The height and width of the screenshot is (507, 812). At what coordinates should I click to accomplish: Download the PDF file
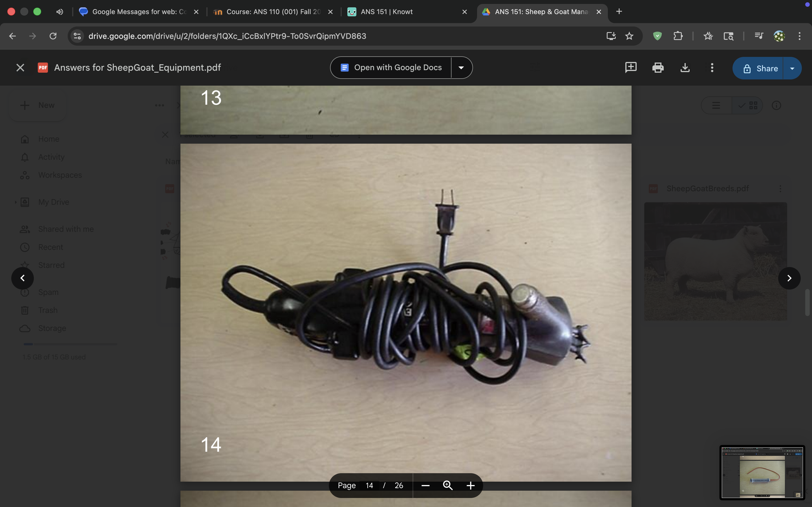(685, 68)
